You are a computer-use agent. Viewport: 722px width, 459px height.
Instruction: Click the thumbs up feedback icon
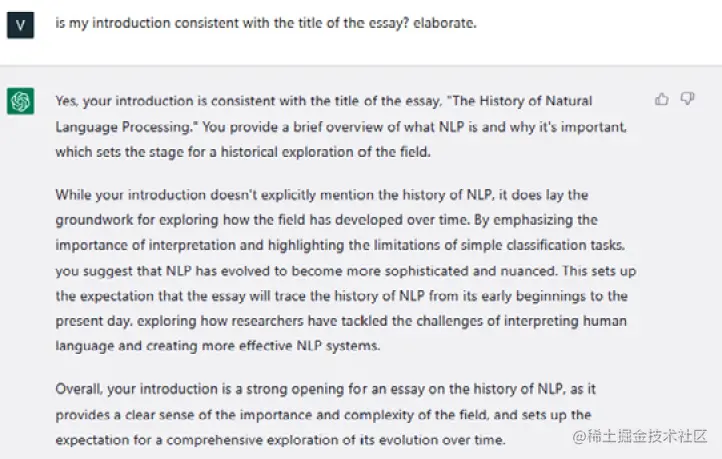pyautogui.click(x=661, y=99)
